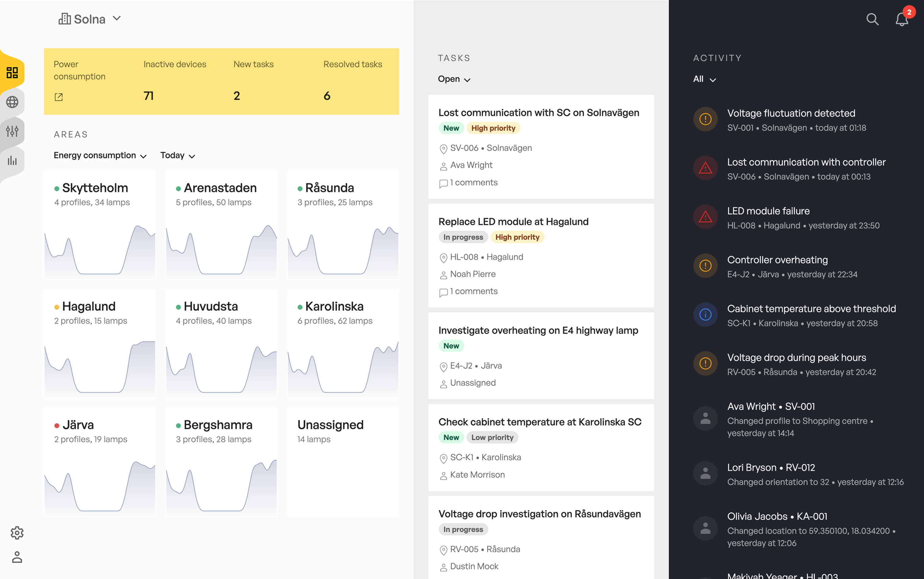
Task: Click the Inactive devices count 71
Action: click(148, 96)
